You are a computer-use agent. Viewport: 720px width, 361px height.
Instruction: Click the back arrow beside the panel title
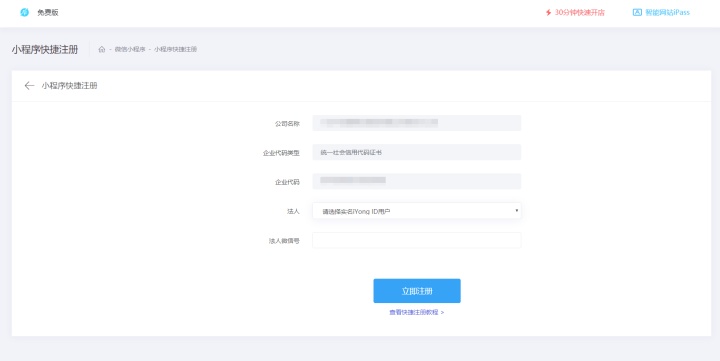point(29,85)
